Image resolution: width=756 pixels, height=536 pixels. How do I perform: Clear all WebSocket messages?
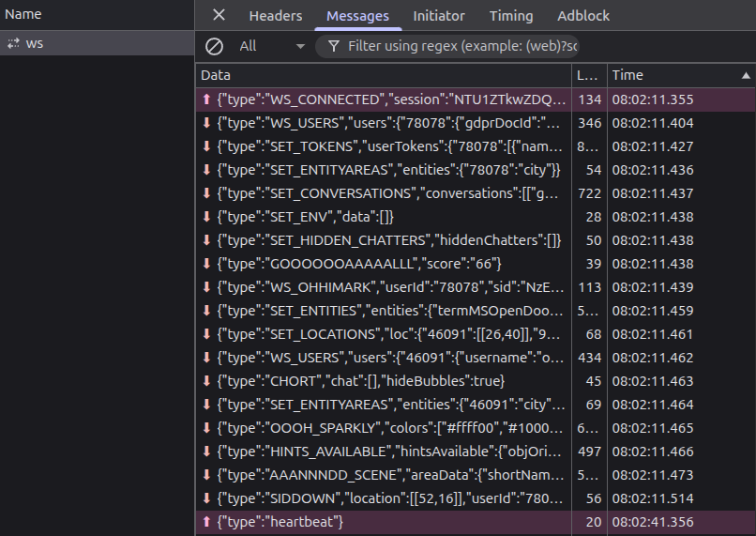tap(215, 46)
